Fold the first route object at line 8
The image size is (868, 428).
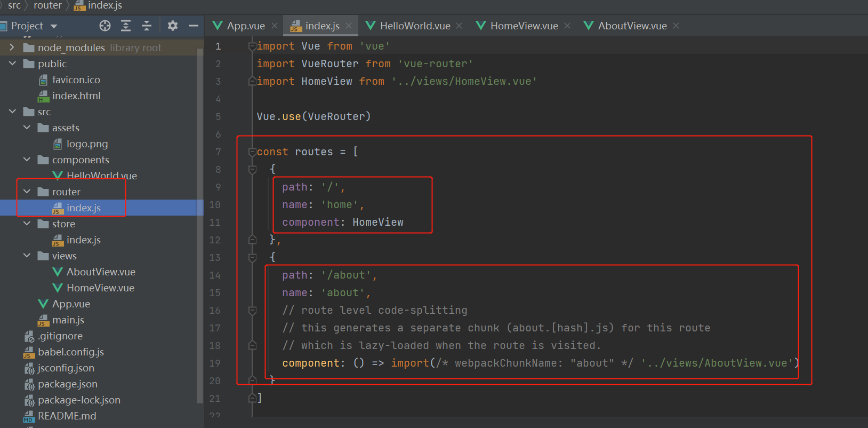click(252, 170)
